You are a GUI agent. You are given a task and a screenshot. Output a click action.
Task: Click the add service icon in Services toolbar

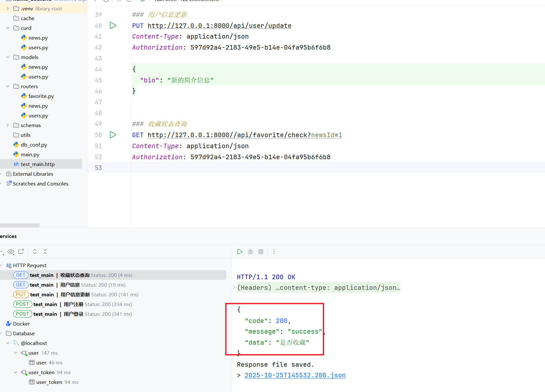point(21,252)
